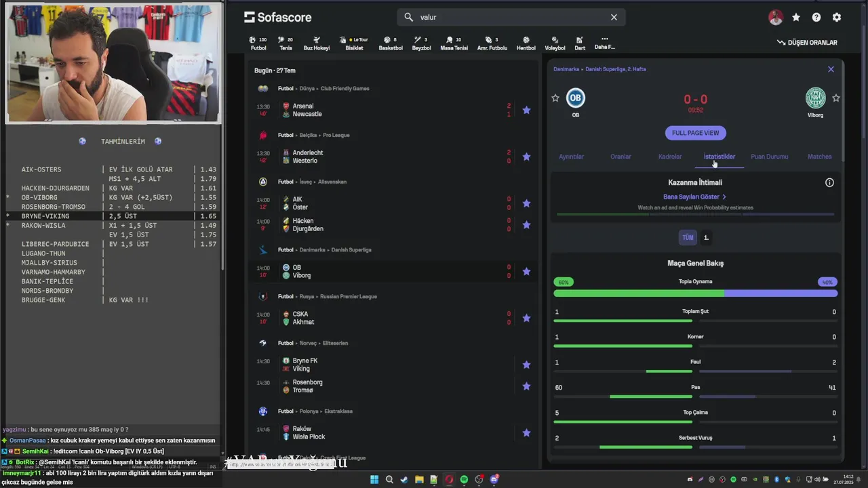The height and width of the screenshot is (488, 868).
Task: Toggle favorite star for OB-Viborg match row
Action: pyautogui.click(x=526, y=271)
